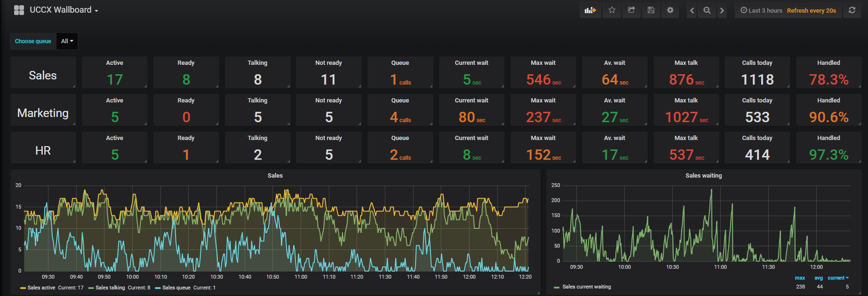Star this dashboard as favorite
This screenshot has height=296, width=868.
612,10
